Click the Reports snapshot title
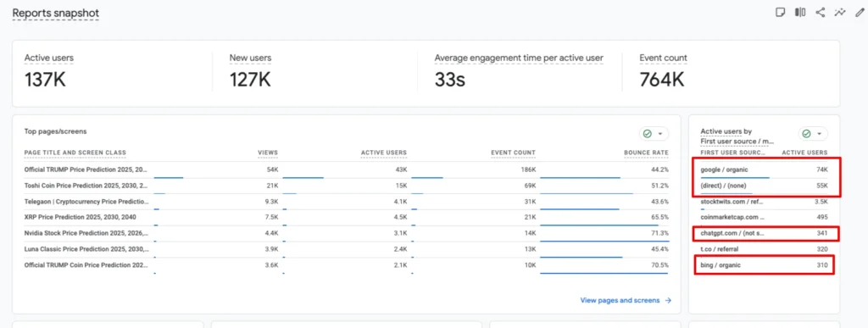Screen dimensions: 868x328 (56, 13)
